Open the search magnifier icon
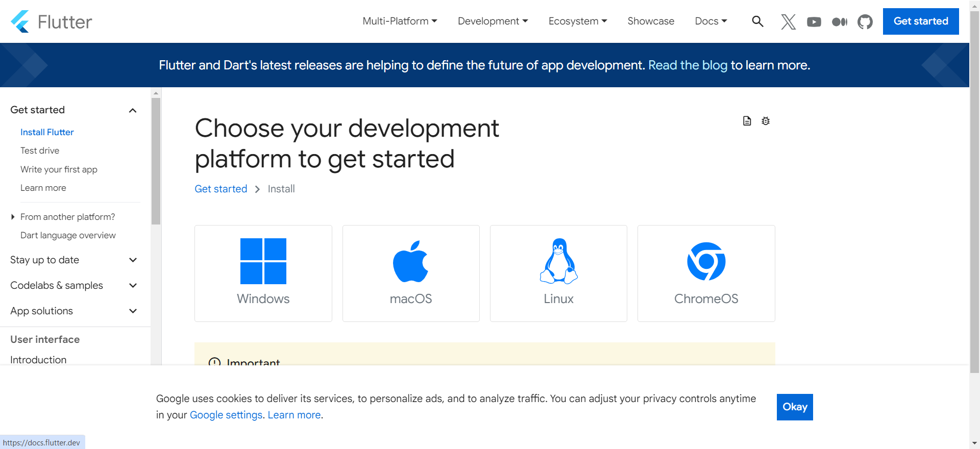Screen dimensions: 980x449 pyautogui.click(x=757, y=21)
